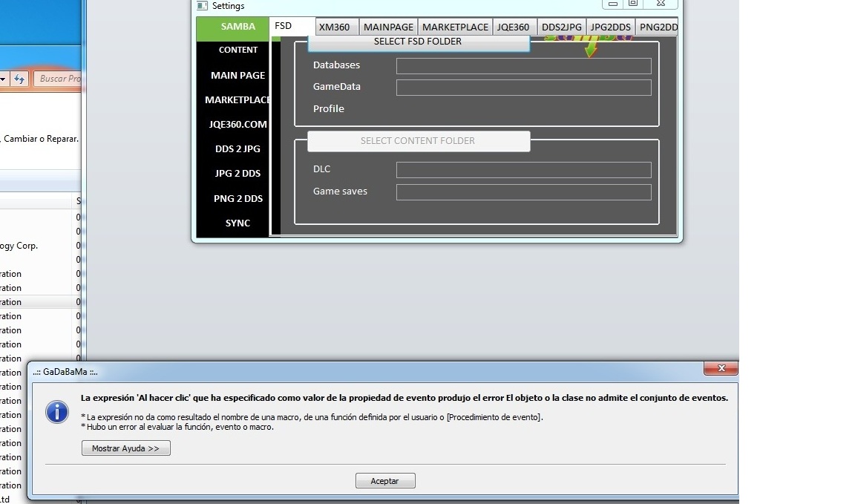The width and height of the screenshot is (855, 504).
Task: Click the bold error message text
Action: tap(404, 398)
